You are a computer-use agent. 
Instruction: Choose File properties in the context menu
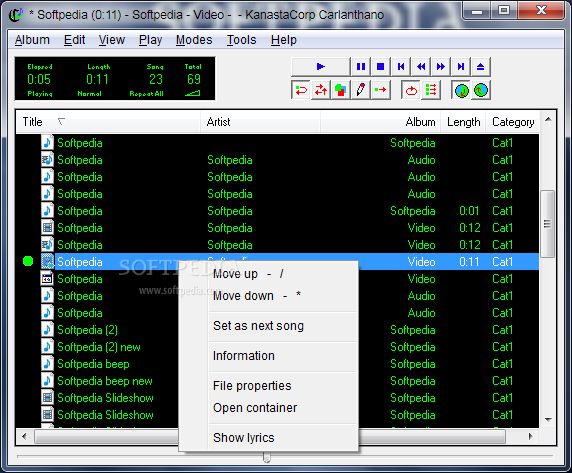click(268, 385)
